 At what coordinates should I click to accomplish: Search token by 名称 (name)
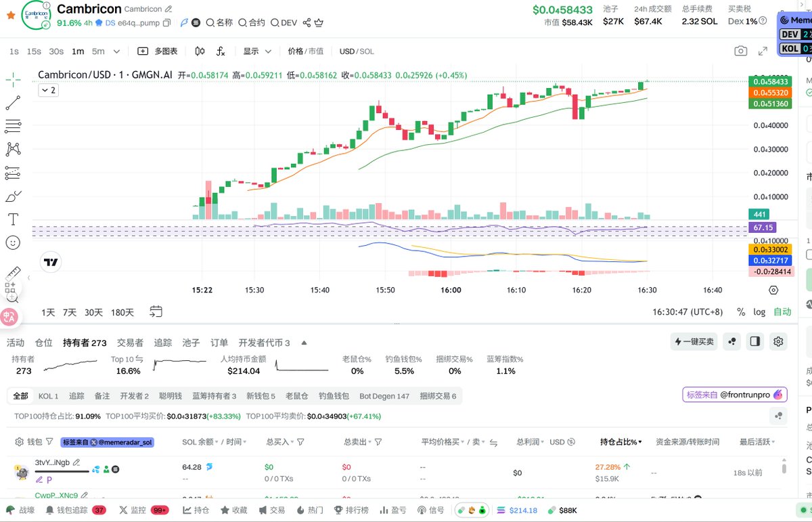pyautogui.click(x=219, y=22)
